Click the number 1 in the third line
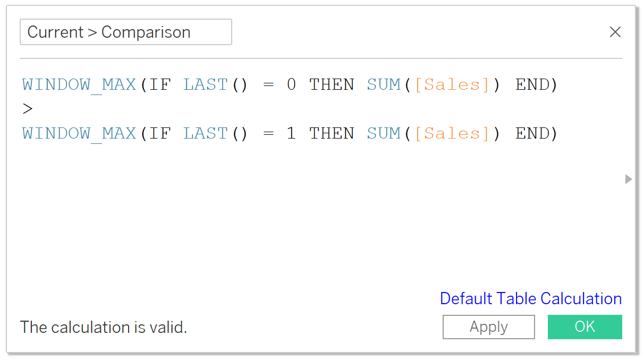The width and height of the screenshot is (644, 361). coord(291,133)
